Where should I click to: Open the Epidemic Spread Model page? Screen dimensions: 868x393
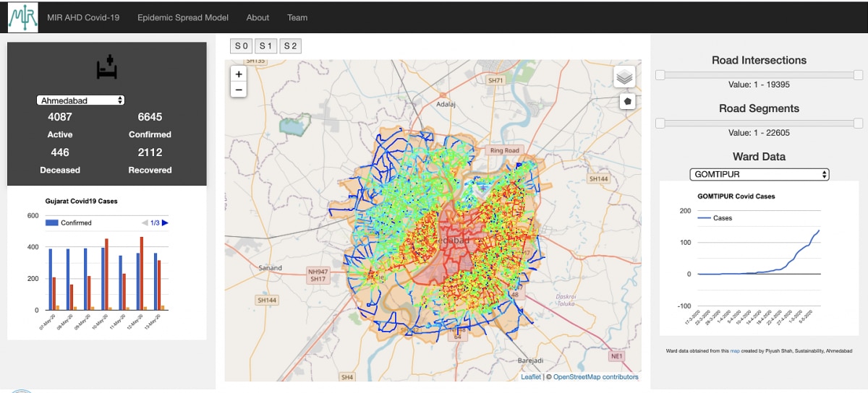(182, 17)
